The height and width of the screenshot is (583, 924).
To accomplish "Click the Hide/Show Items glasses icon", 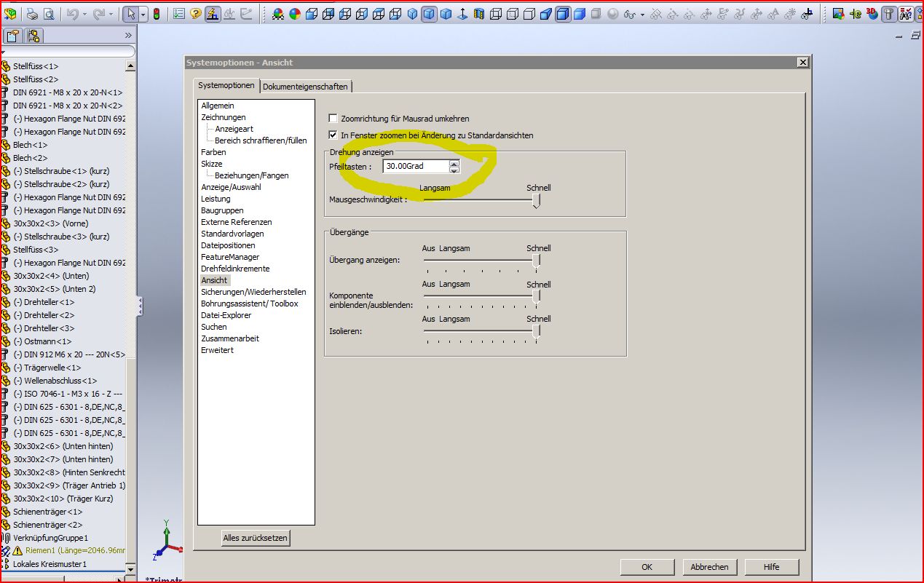I will pyautogui.click(x=629, y=14).
